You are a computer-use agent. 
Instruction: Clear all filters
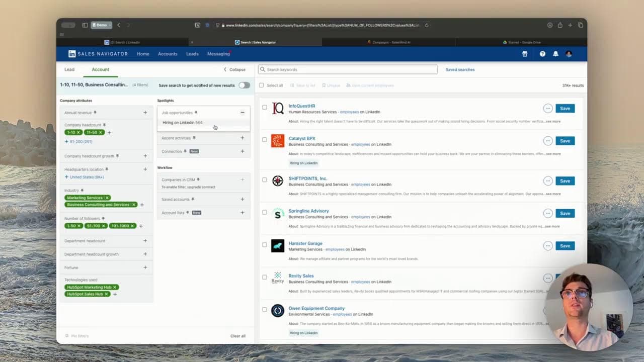point(238,336)
